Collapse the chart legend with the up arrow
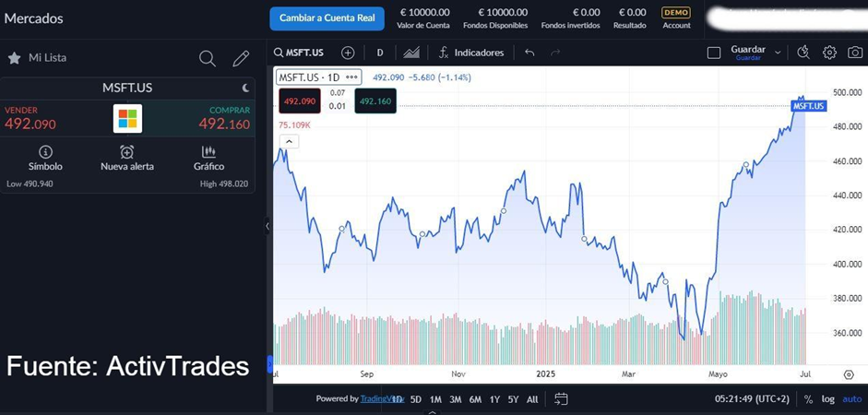This screenshot has width=868, height=415. [289, 142]
